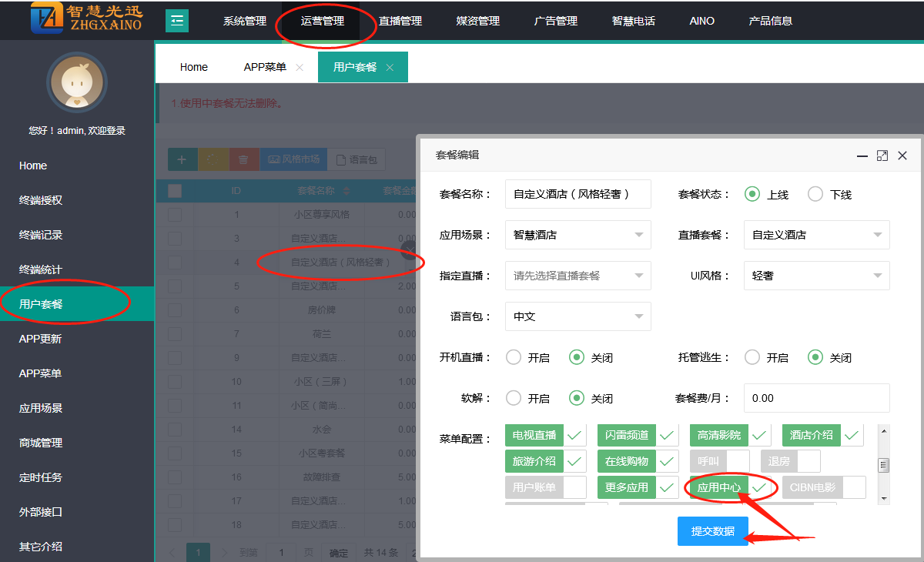
Task: Enable 开机直播 with the 开启 radio
Action: click(514, 358)
